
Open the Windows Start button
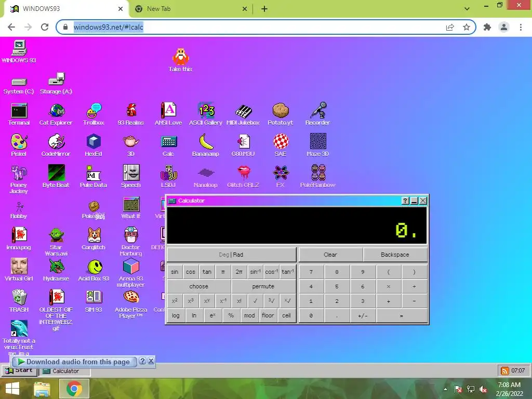point(12,389)
